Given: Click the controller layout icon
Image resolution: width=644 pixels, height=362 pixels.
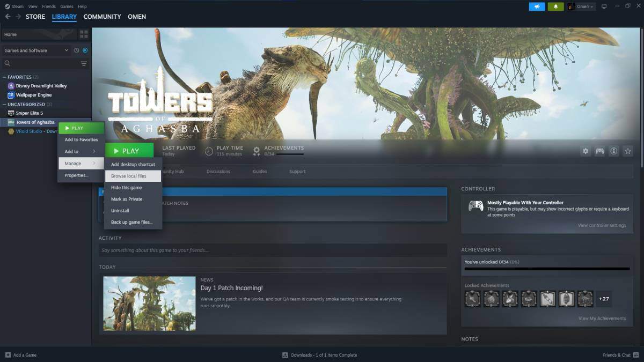Looking at the screenshot, I should 599,151.
